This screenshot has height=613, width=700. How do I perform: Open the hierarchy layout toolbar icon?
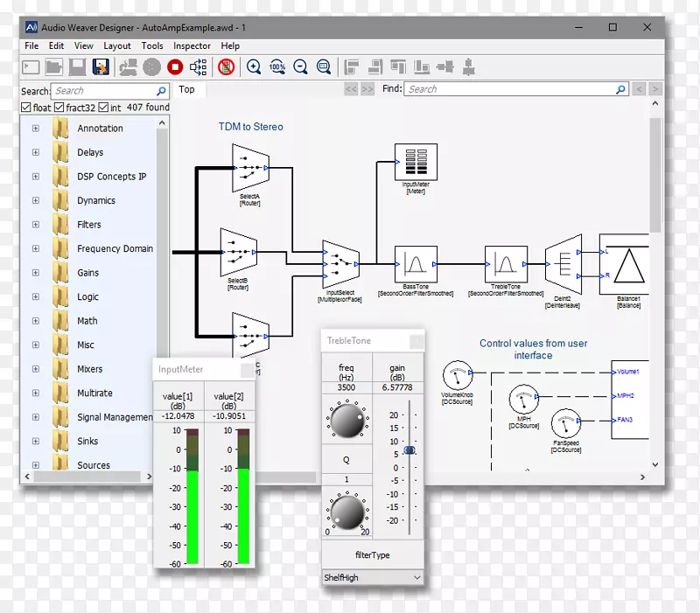199,66
